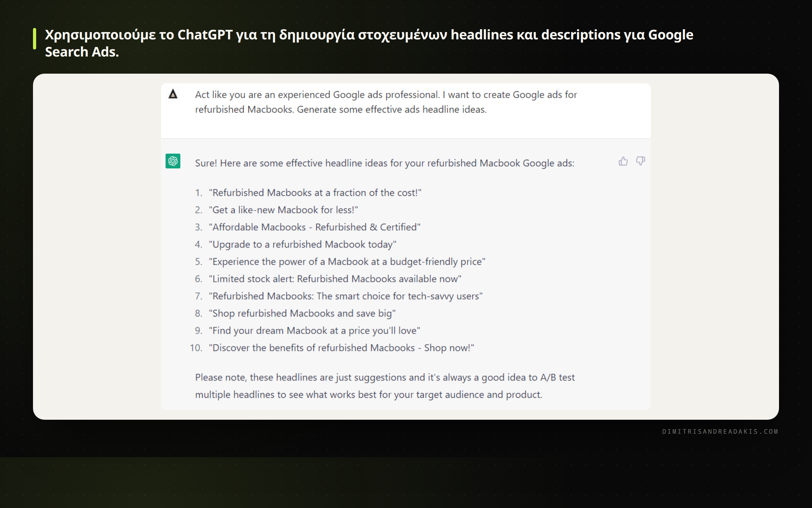Click the green ChatGPT avatar icon

[173, 161]
